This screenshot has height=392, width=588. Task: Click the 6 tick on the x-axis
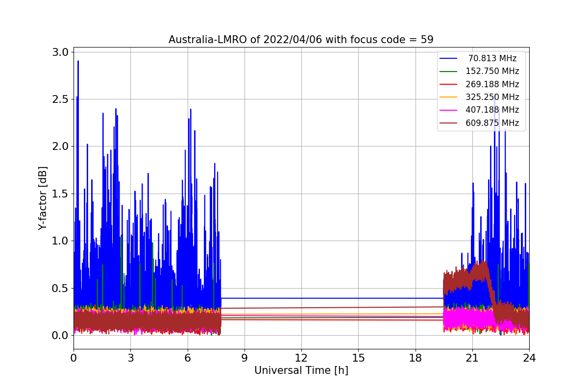point(187,358)
